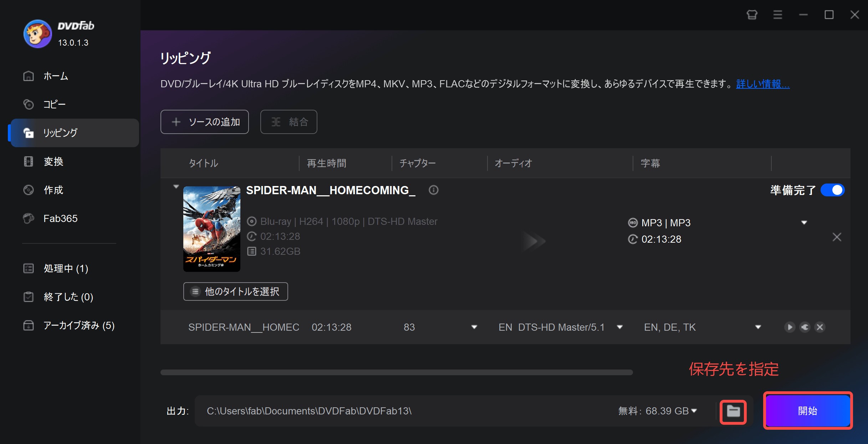Click the 字幕 column header
The width and height of the screenshot is (868, 444).
650,163
